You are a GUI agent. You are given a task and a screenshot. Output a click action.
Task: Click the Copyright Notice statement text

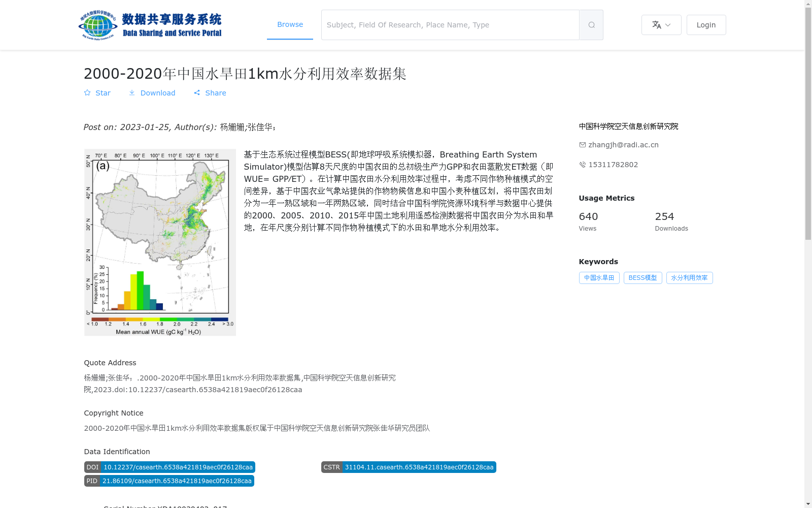(257, 428)
